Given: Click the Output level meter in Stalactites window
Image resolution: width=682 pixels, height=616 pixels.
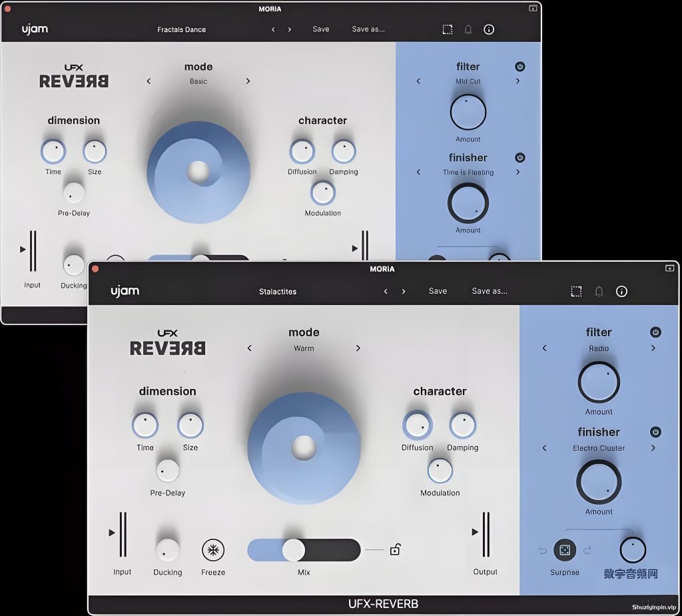Looking at the screenshot, I should click(x=486, y=534).
